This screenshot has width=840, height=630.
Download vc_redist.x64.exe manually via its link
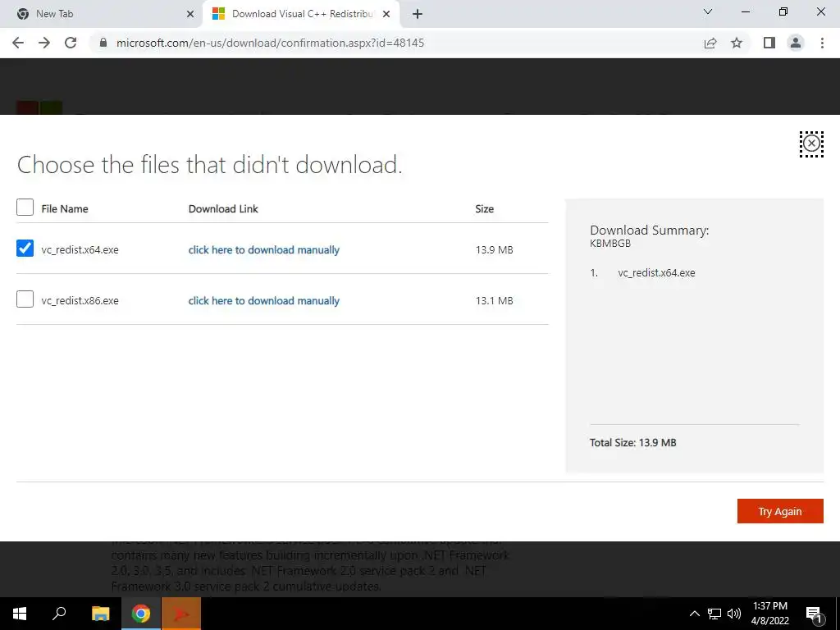tap(263, 249)
